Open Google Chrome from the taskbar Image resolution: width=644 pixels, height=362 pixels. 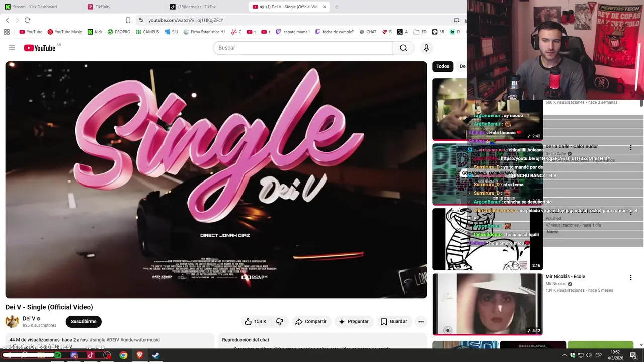(x=123, y=355)
